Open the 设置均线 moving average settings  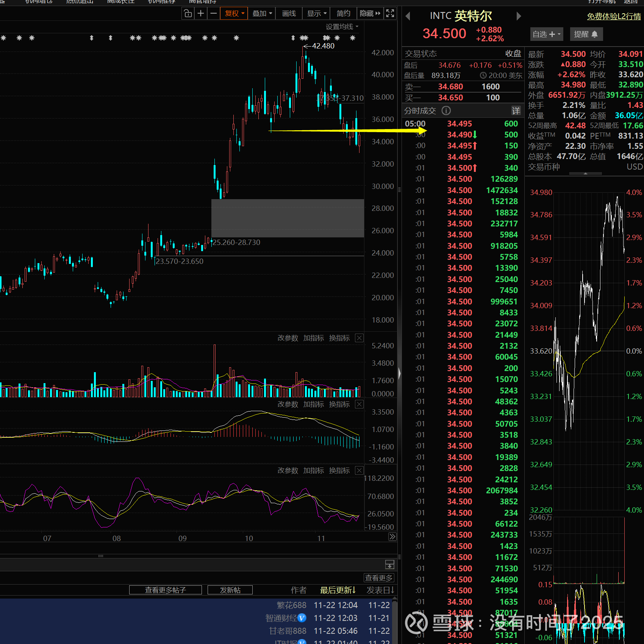point(342,27)
